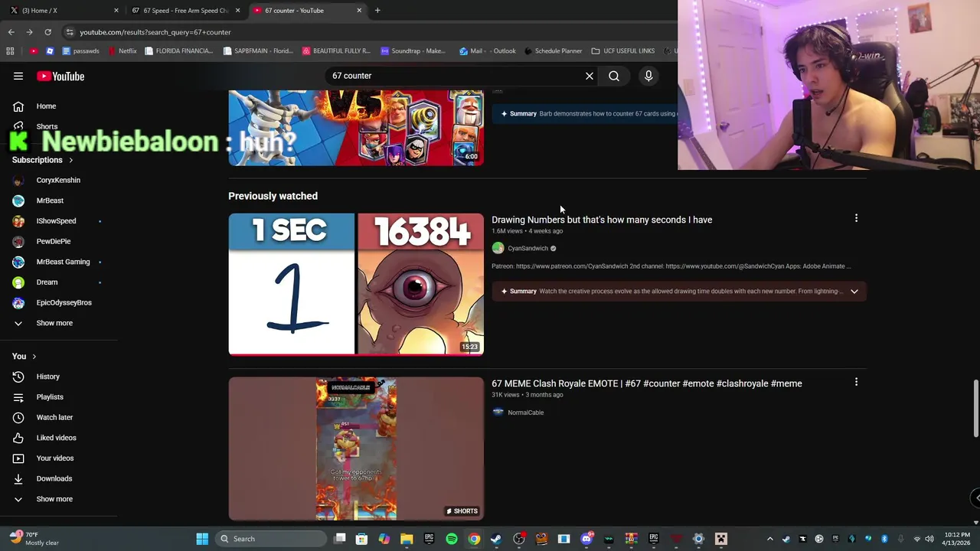Open the Windows Start menu
Screen dimensions: 980x551
(202, 539)
